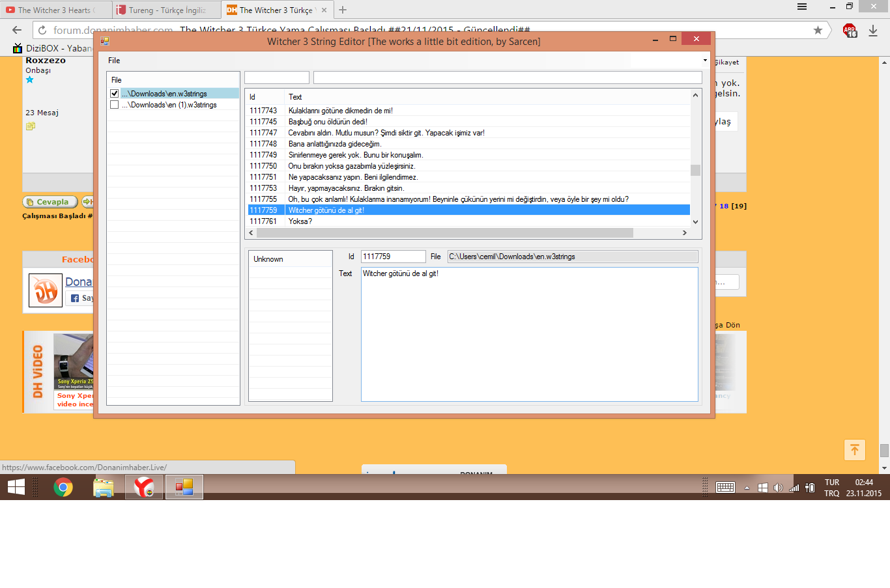Image resolution: width=890 pixels, height=588 pixels.
Task: Open Yandex Browser from the taskbar
Action: pyautogui.click(x=144, y=487)
